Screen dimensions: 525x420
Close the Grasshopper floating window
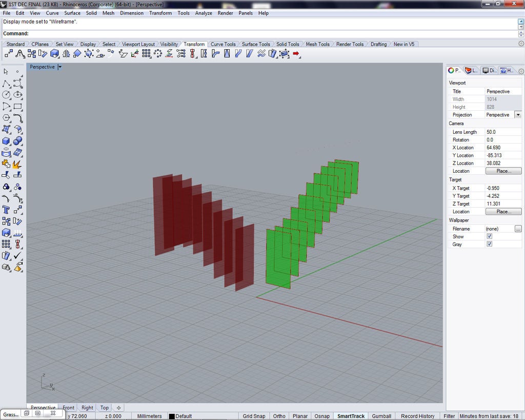pyautogui.click(x=53, y=413)
